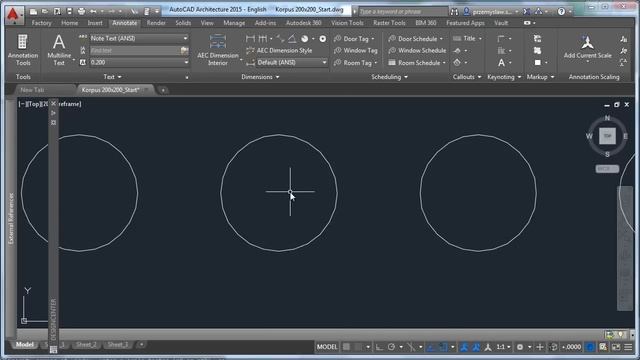Expand the Text panel
This screenshot has height=360, width=640.
[112, 77]
